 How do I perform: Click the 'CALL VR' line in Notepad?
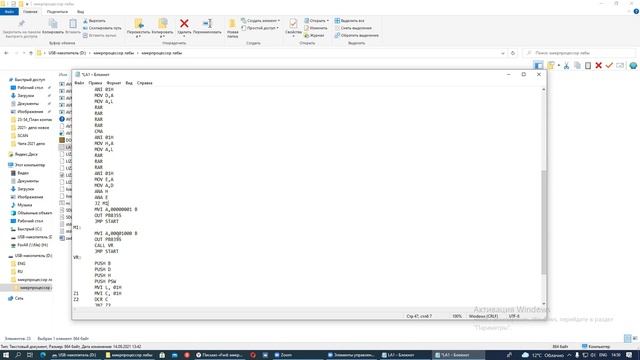click(104, 245)
